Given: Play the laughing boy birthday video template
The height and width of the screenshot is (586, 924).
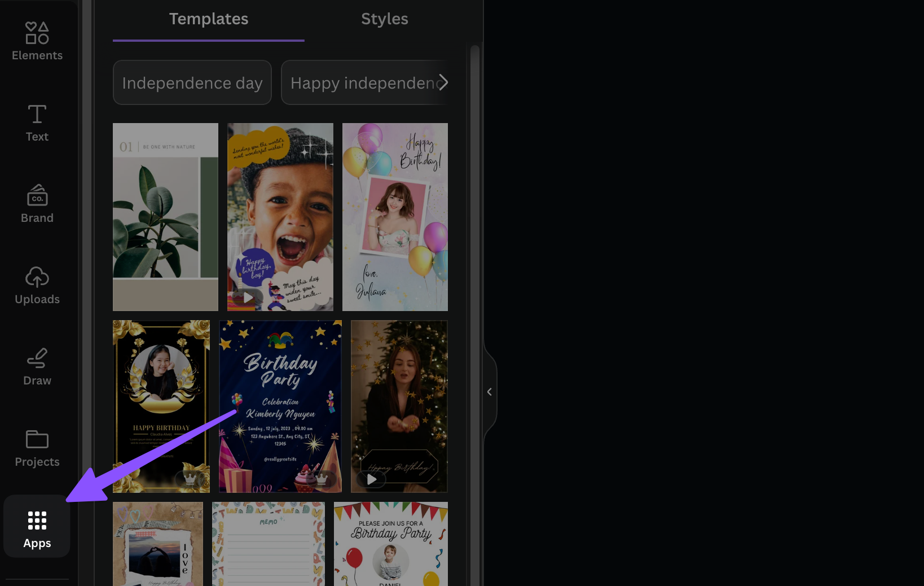Looking at the screenshot, I should 248,297.
